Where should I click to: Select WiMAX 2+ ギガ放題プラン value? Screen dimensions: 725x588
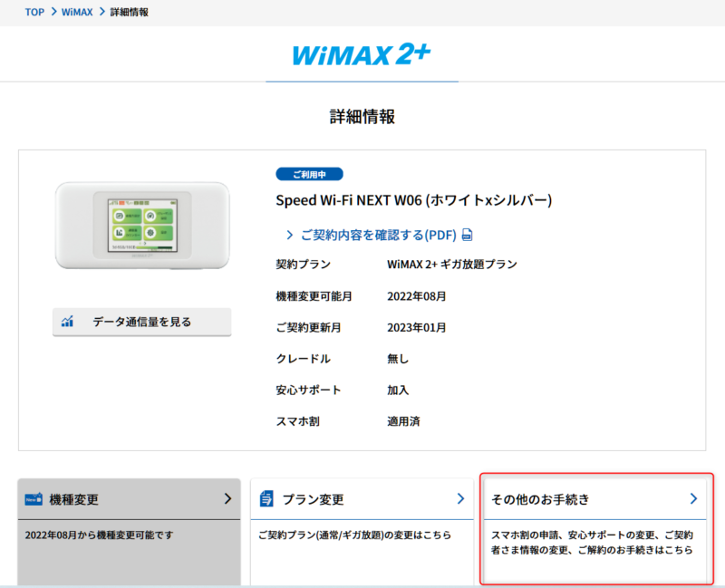tap(452, 265)
